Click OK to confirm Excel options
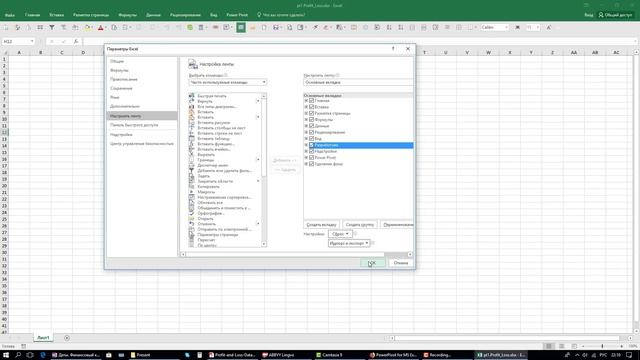Screen dimensions: 640x360 tap(373, 263)
